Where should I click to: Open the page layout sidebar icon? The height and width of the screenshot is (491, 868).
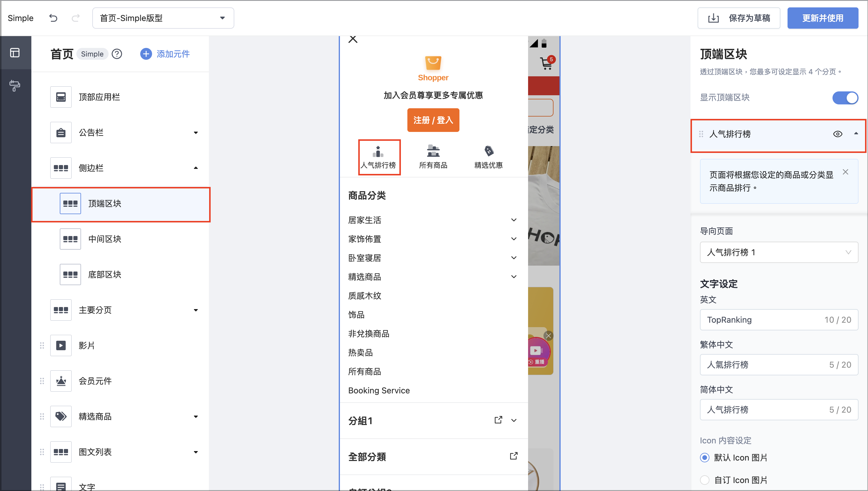[15, 53]
